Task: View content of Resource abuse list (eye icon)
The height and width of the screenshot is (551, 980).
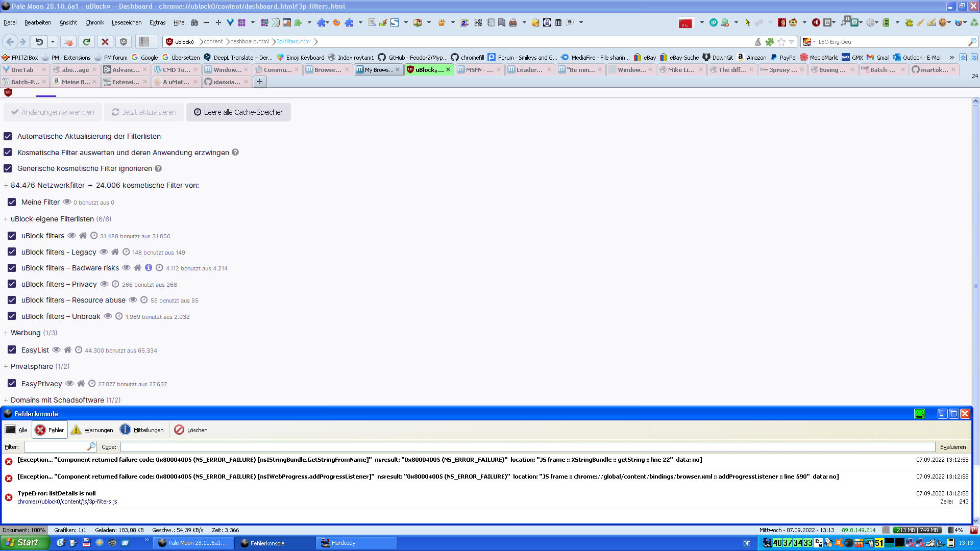Action: (x=133, y=300)
